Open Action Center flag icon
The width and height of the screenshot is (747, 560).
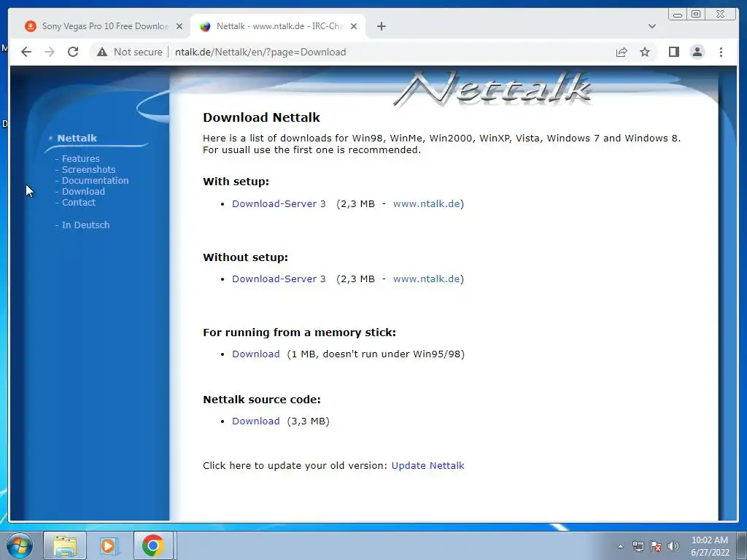click(656, 546)
